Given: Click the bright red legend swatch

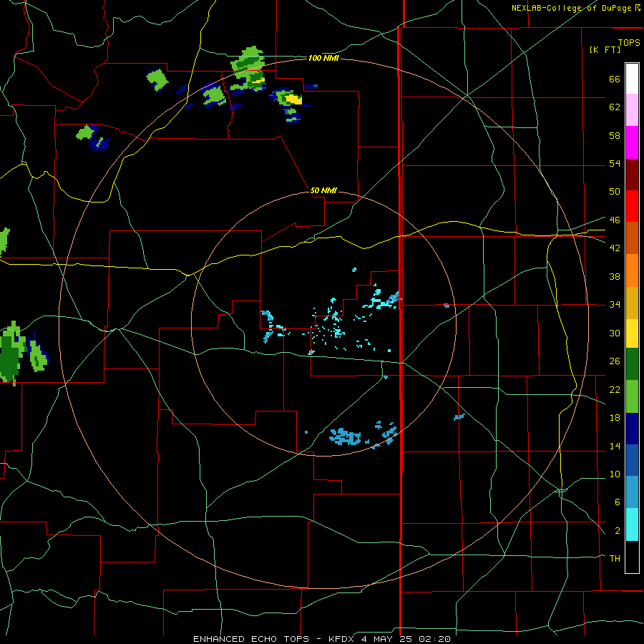Looking at the screenshot, I should point(632,206).
